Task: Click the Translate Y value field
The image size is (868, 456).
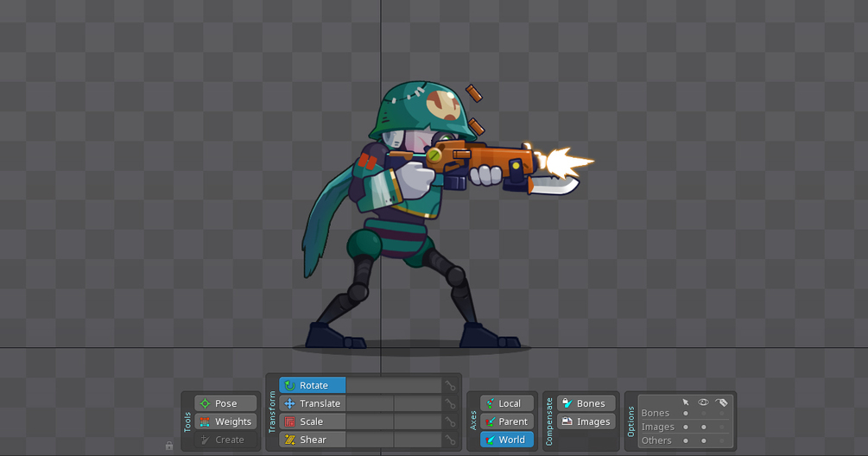Action: pos(418,403)
